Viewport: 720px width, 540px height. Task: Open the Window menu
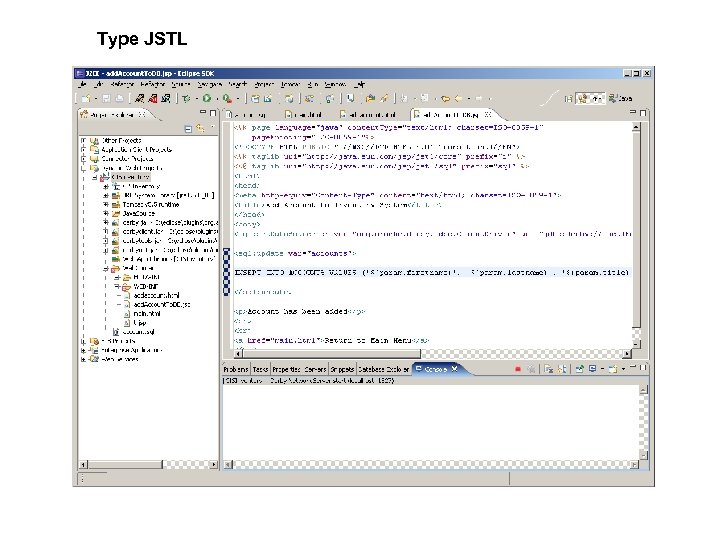click(335, 84)
